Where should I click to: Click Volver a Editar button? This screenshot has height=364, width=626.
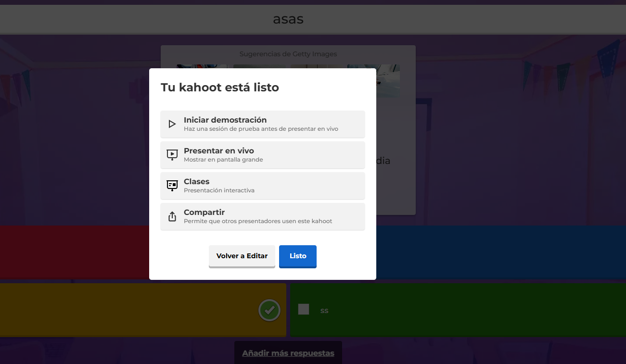click(x=242, y=256)
